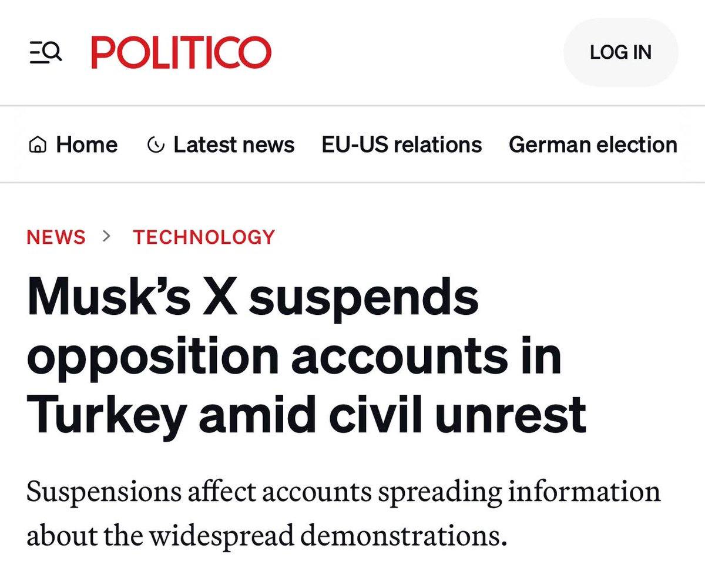The width and height of the screenshot is (705, 588).
Task: Click the clock icon beside Latest news
Action: pyautogui.click(x=156, y=145)
